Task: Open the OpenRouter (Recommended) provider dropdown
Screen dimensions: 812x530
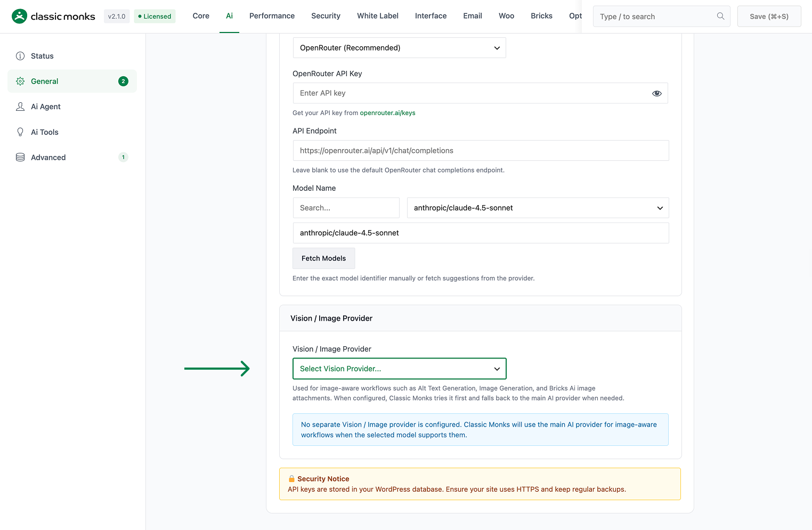Action: (400, 48)
